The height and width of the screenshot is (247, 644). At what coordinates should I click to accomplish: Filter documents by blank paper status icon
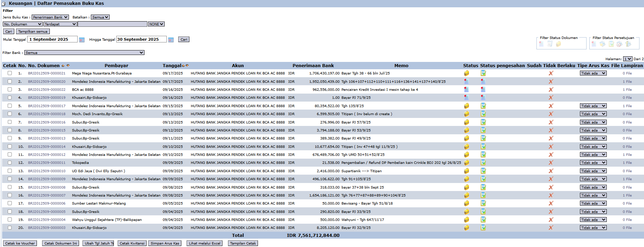(x=550, y=44)
